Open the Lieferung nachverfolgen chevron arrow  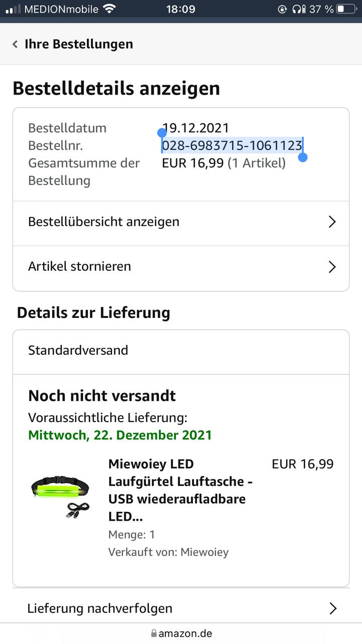click(x=332, y=609)
